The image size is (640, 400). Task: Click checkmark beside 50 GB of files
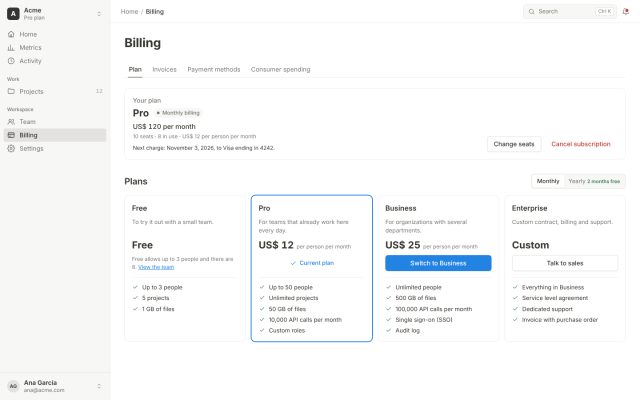click(262, 309)
